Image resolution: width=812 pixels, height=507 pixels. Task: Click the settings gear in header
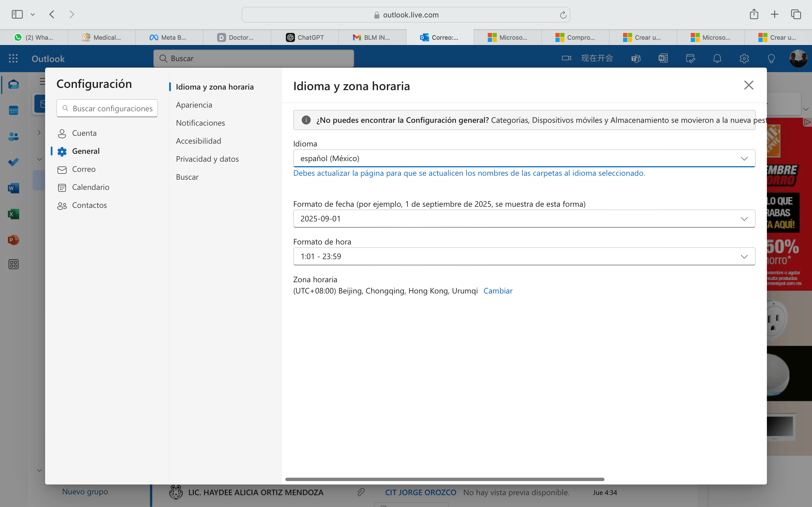[x=744, y=58]
